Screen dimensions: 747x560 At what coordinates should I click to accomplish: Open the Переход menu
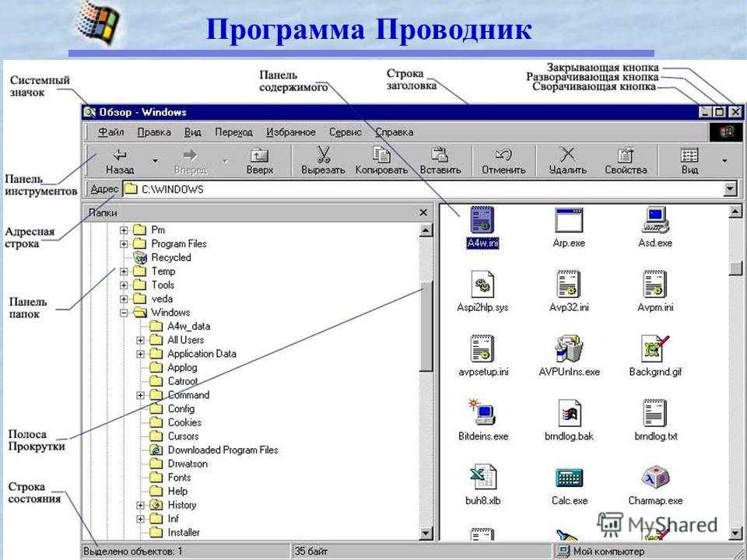pyautogui.click(x=233, y=132)
